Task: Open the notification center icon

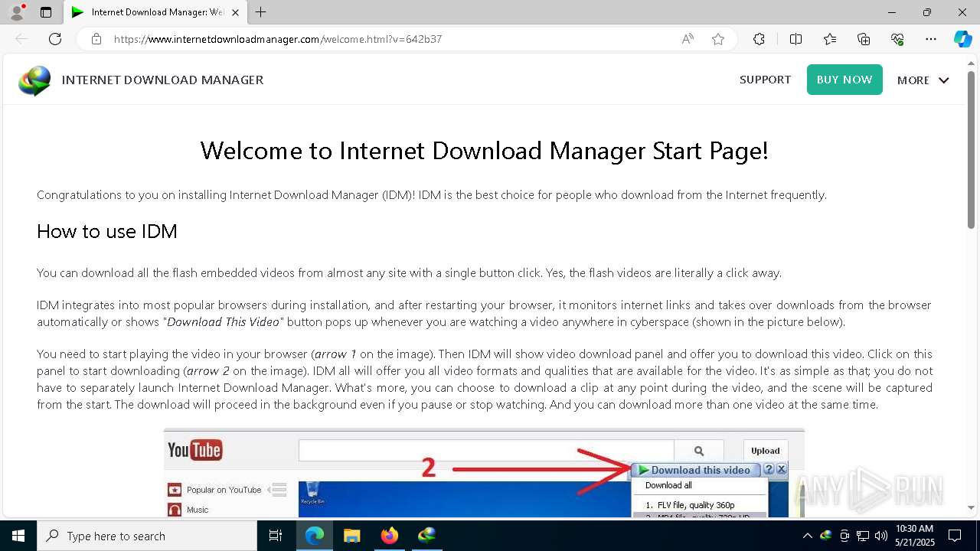Action: [955, 536]
